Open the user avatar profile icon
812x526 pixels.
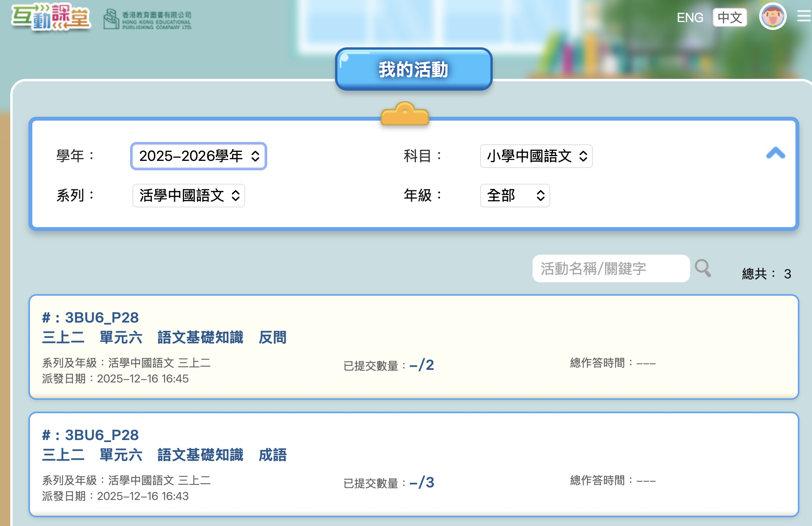pyautogui.click(x=773, y=17)
